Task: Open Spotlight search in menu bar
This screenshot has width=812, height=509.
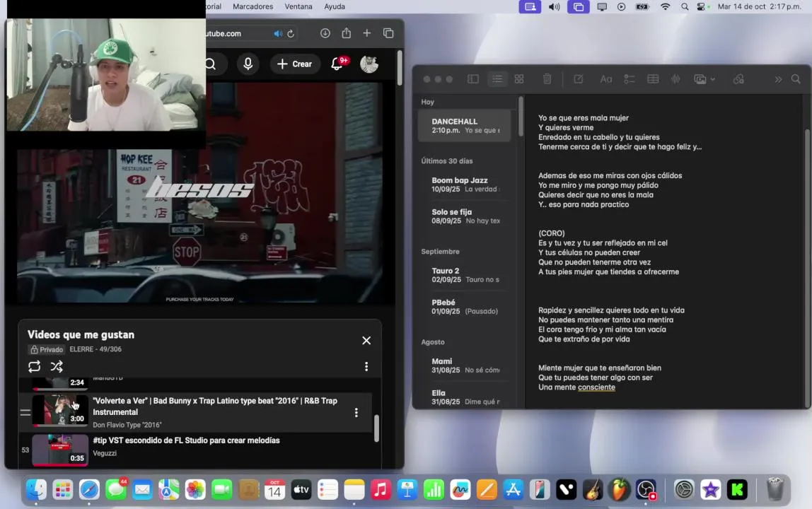Action: (685, 7)
